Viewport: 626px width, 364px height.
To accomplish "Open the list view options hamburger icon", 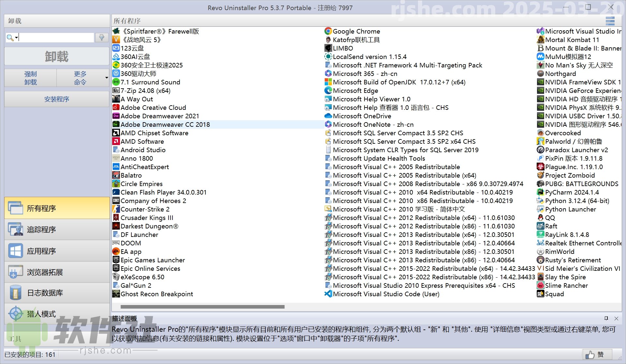I will pyautogui.click(x=610, y=21).
